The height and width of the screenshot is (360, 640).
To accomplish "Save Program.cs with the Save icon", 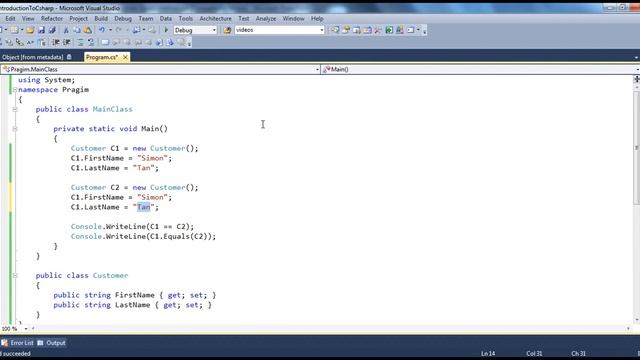I will (x=41, y=30).
